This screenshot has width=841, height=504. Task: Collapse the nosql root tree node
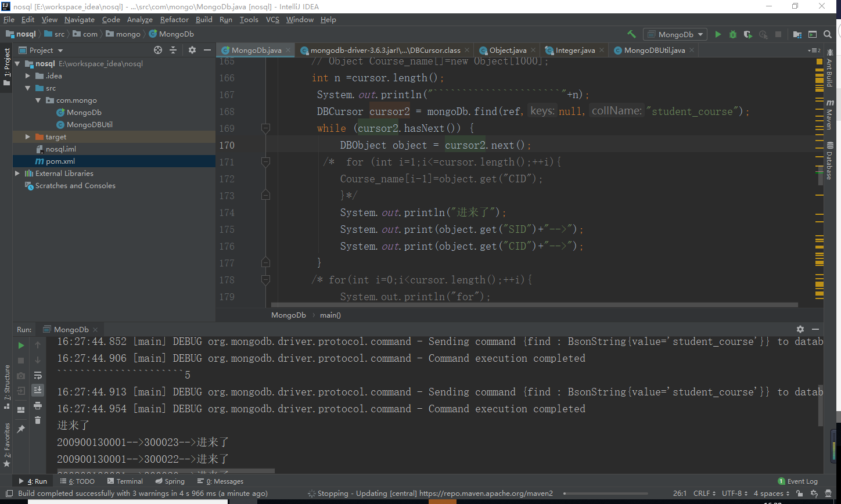click(17, 64)
